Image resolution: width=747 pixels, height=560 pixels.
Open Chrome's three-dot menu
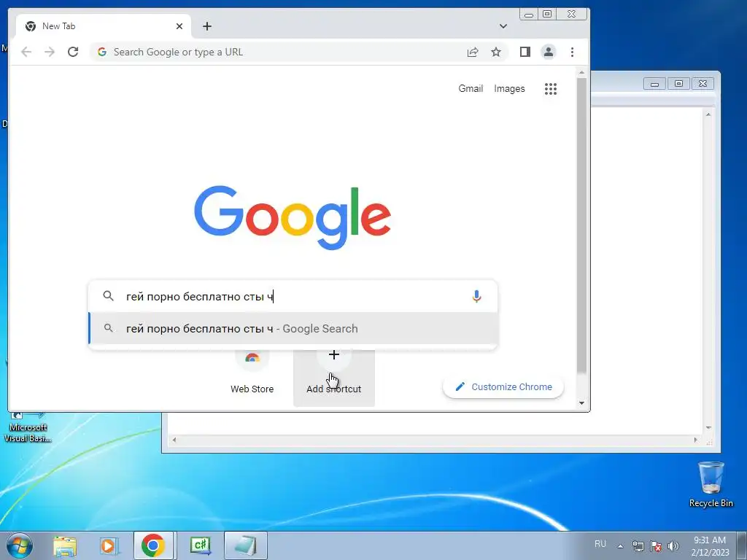tap(572, 52)
